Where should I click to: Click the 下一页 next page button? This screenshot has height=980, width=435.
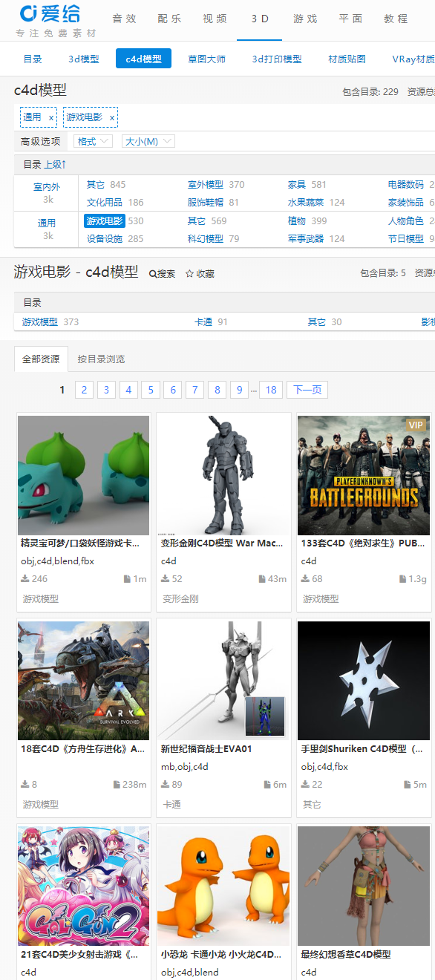coord(307,390)
